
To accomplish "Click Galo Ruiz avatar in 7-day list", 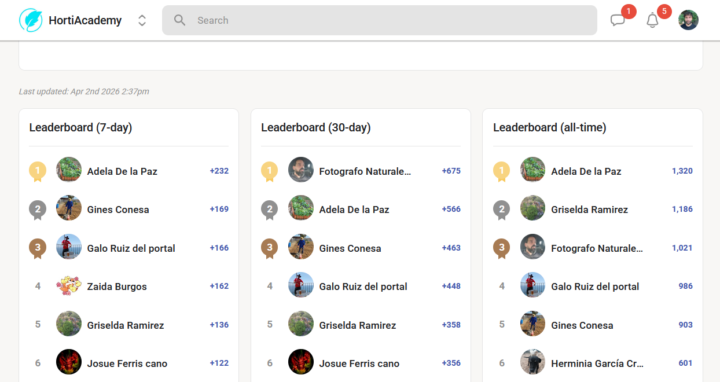I will [x=69, y=247].
